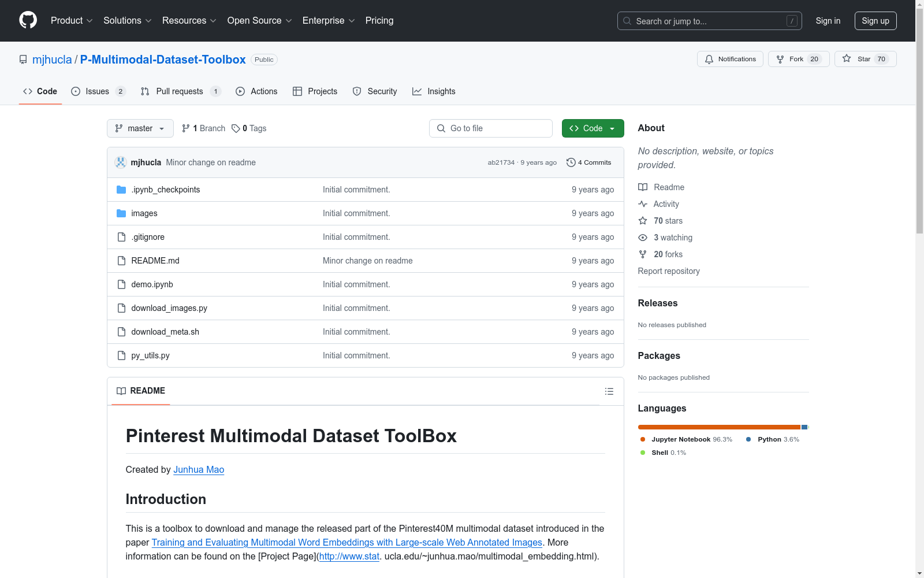The width and height of the screenshot is (924, 578).
Task: Expand the Enterprise menu
Action: [329, 21]
